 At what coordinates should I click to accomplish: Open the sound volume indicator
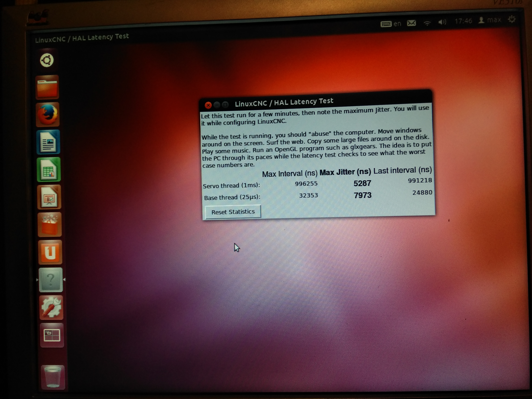click(x=442, y=22)
